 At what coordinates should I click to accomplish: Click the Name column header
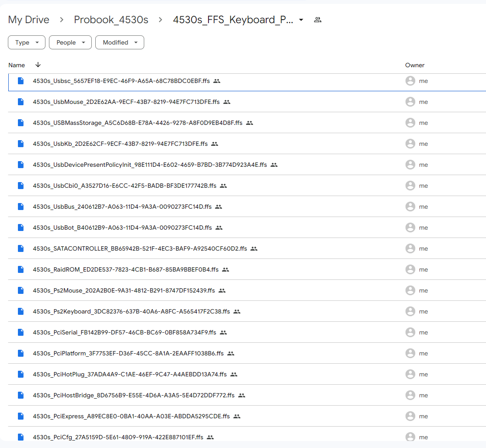pyautogui.click(x=17, y=65)
